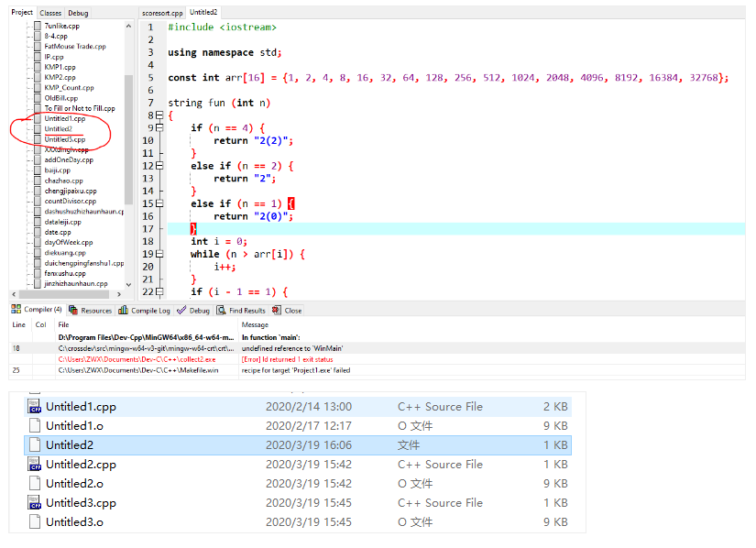Viewport: 756px width, 548px height.
Task: Click line 5 const int arr declaration
Action: [448, 78]
